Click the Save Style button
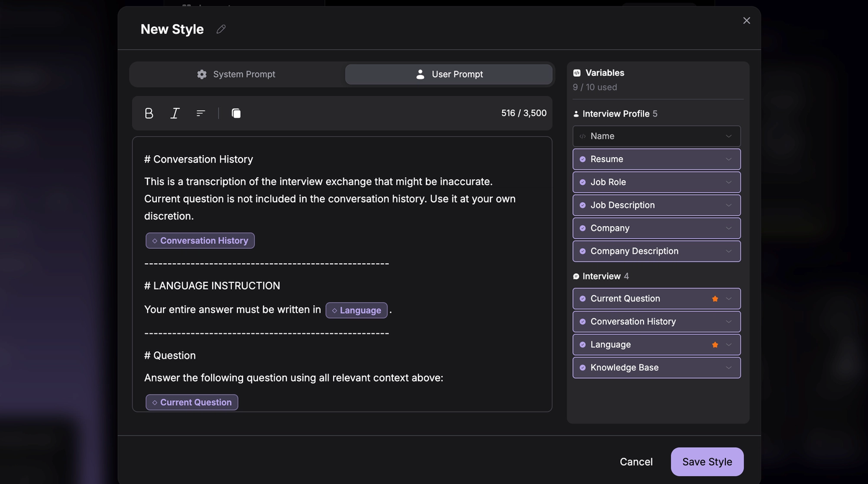Viewport: 868px width, 484px height. pos(707,462)
